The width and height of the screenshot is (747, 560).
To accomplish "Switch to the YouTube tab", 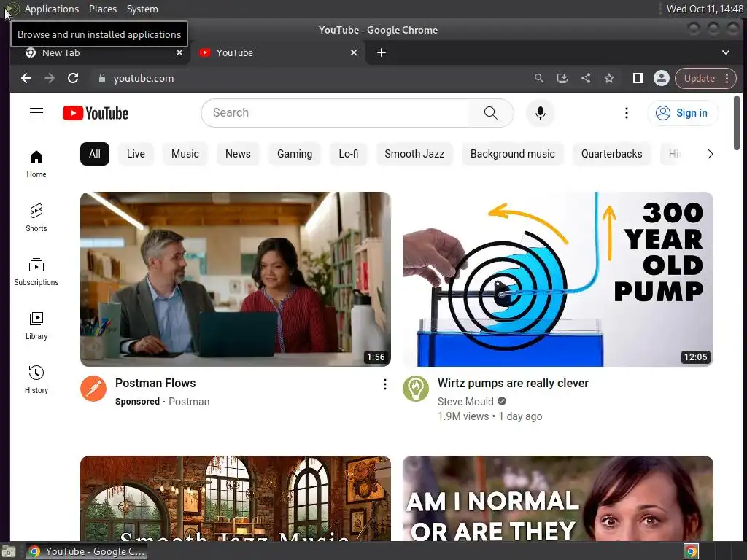I will pos(278,52).
